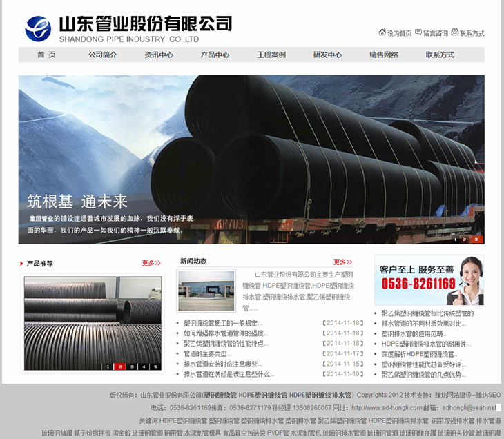504x439 pixels.
Task: Open article 排水管道的不同材质效果对比
Action: point(424,324)
